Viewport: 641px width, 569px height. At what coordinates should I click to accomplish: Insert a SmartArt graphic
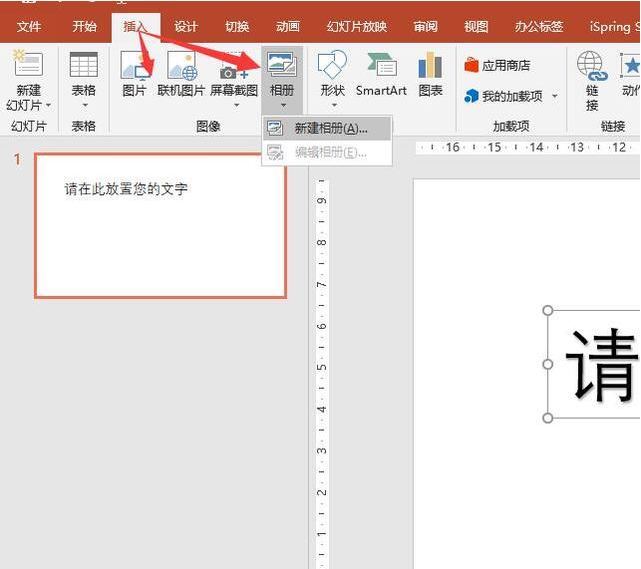(x=381, y=66)
